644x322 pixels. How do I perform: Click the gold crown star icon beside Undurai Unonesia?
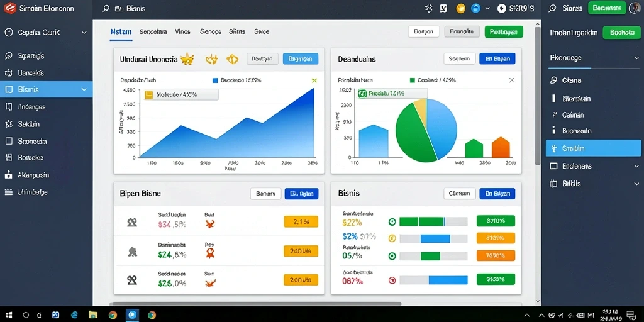[x=187, y=59]
